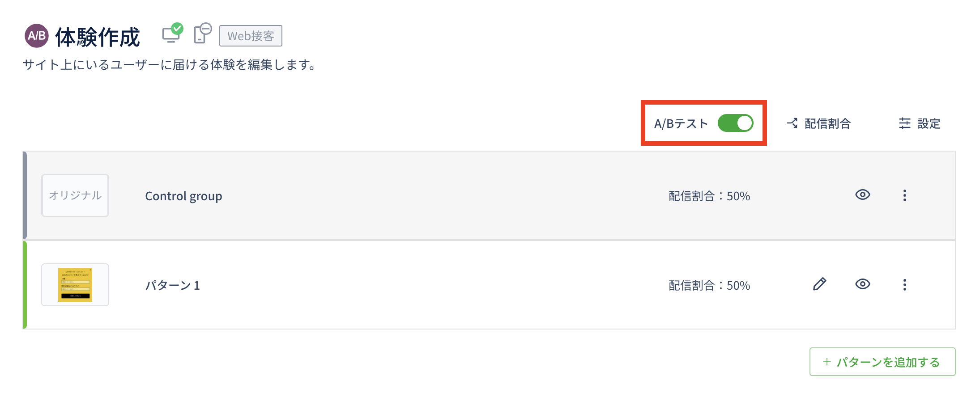Preview Control group with the eye icon

(x=862, y=195)
